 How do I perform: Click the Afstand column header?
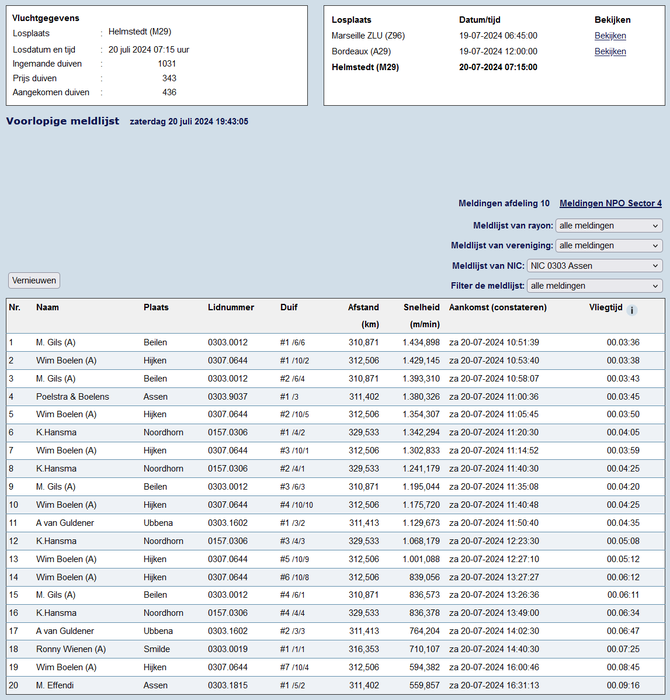point(363,307)
